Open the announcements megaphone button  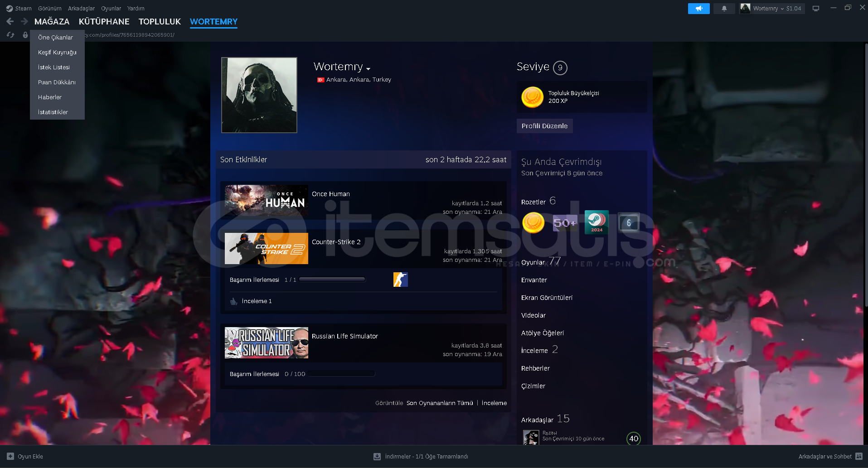tap(698, 8)
